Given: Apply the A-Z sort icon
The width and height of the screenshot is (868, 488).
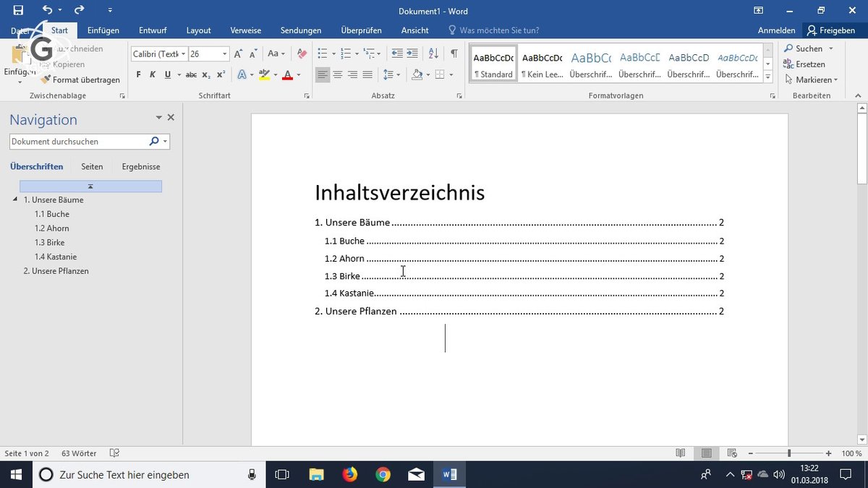Looking at the screenshot, I should pyautogui.click(x=433, y=53).
